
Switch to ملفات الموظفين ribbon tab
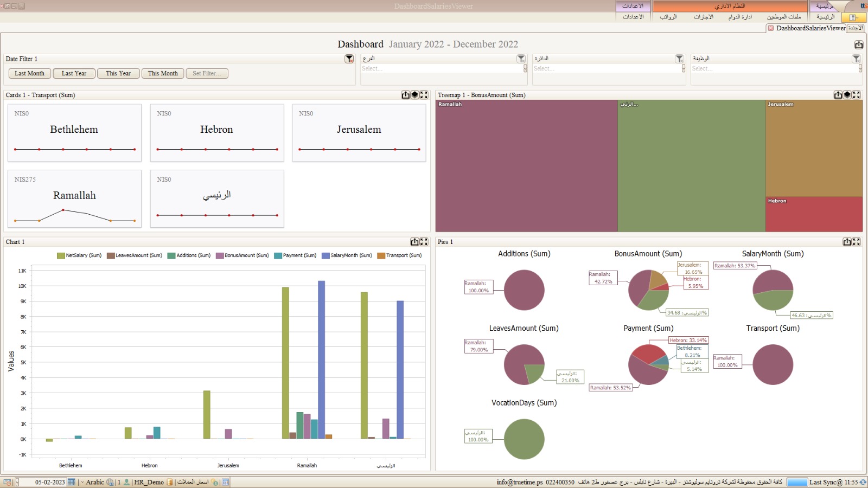coord(783,17)
